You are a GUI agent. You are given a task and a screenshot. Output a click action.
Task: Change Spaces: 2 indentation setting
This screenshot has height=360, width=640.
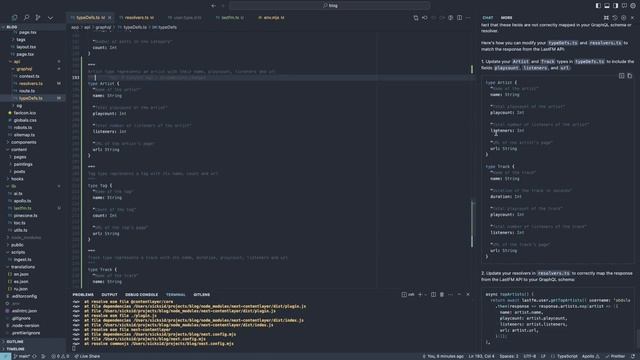(509, 356)
